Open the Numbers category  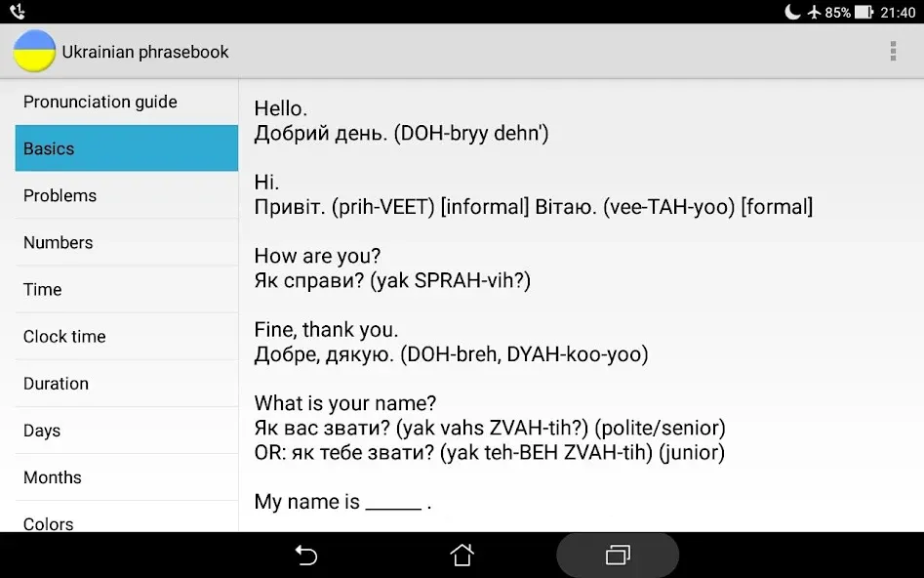pos(127,242)
